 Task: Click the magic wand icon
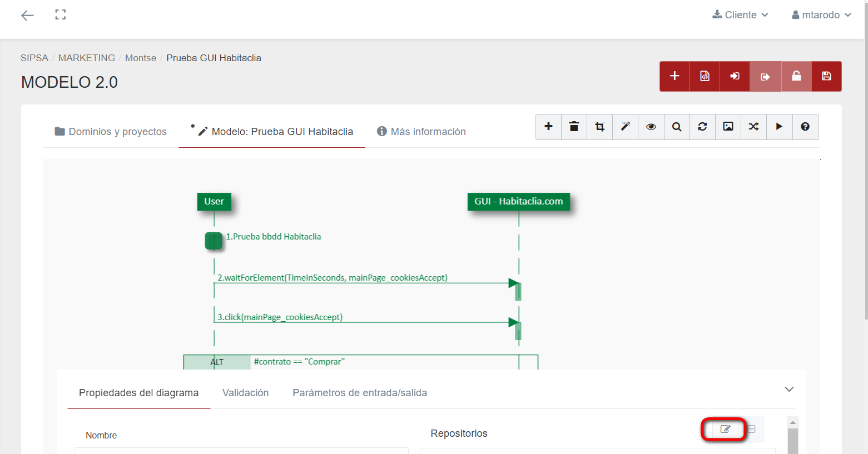click(625, 127)
